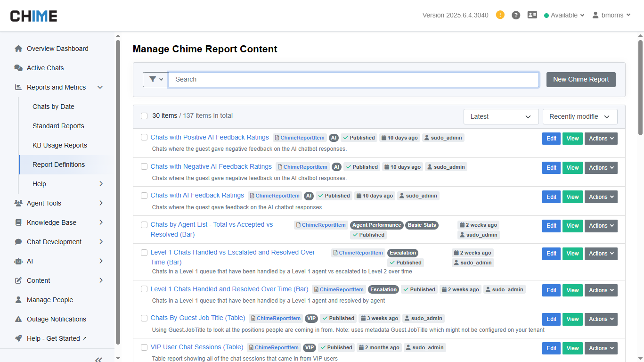Click the Reports and Metrics chart icon
The image size is (644, 362).
(x=18, y=87)
